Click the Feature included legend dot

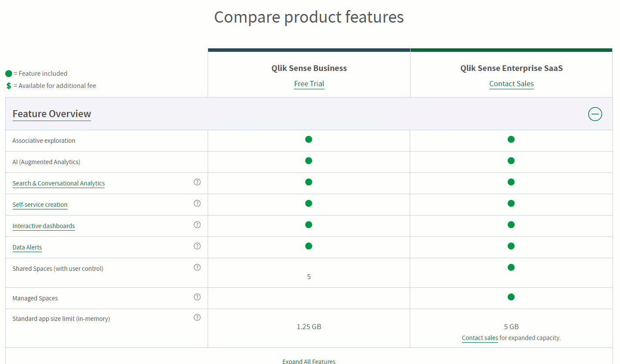pos(9,74)
